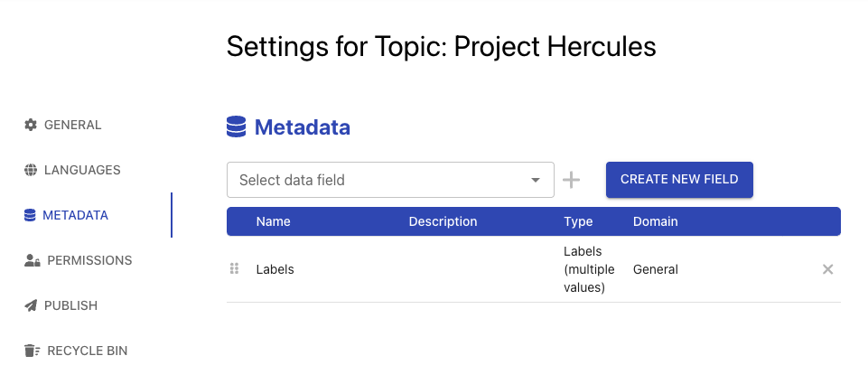The image size is (868, 384).
Task: Click the gear icon beside General
Action: tap(31, 125)
